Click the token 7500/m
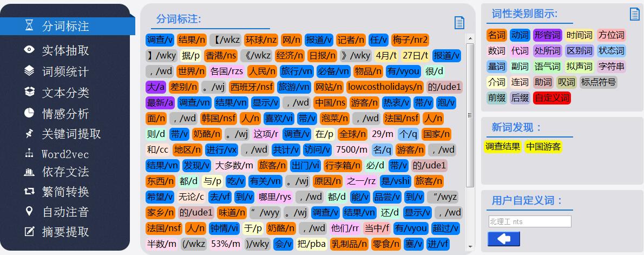 point(352,150)
